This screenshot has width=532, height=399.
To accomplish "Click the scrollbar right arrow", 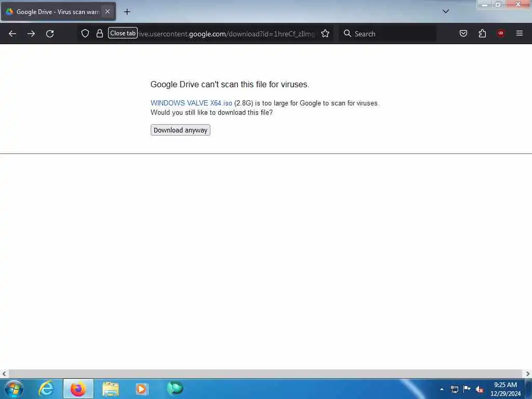I will pos(528,374).
